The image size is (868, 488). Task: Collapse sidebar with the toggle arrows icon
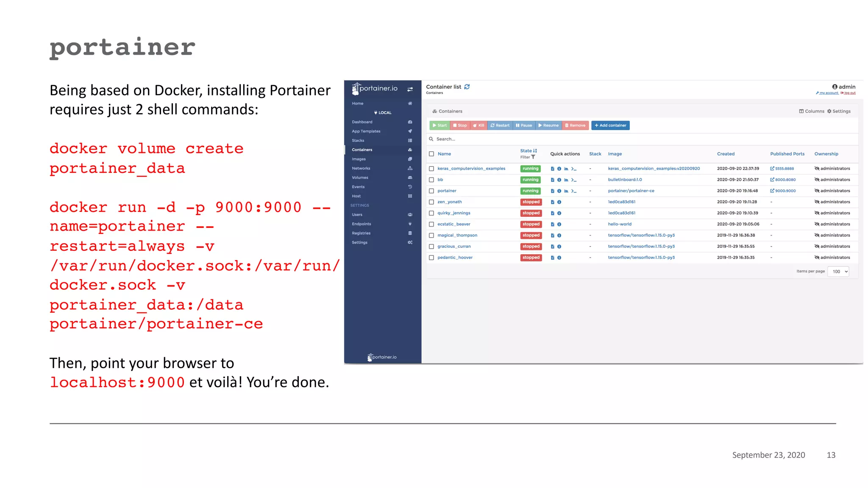point(410,89)
